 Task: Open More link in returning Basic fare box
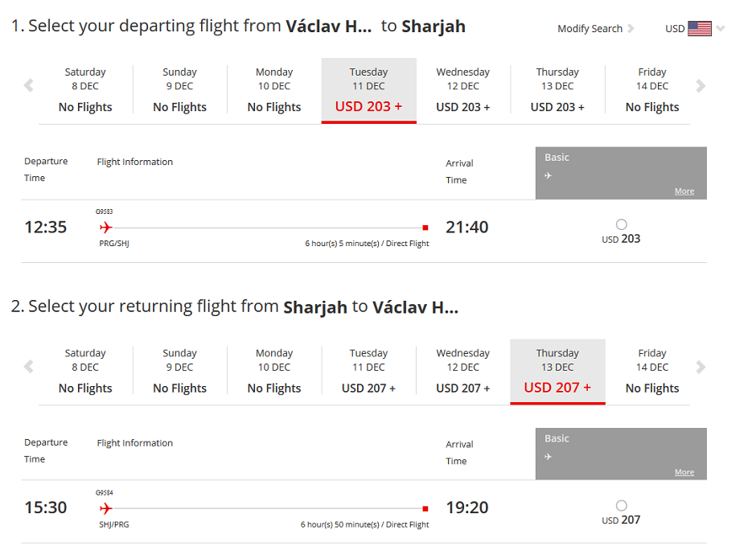(x=684, y=472)
